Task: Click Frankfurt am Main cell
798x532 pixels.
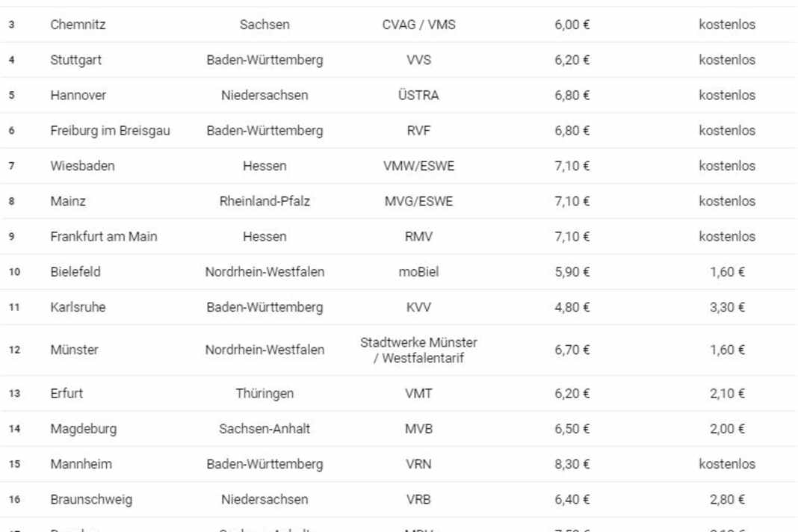Action: (x=104, y=237)
